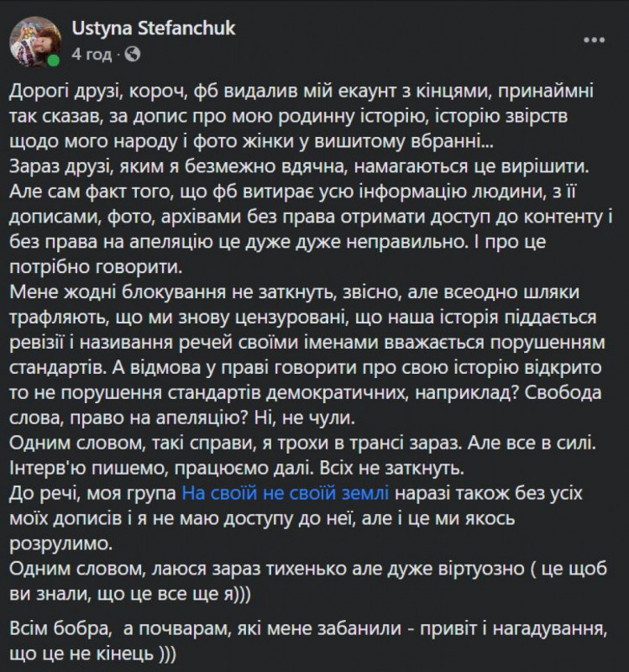Click the line starting 'Одним словом, лаюся зараз'
Image resolution: width=629 pixels, height=672 pixels.
[308, 569]
